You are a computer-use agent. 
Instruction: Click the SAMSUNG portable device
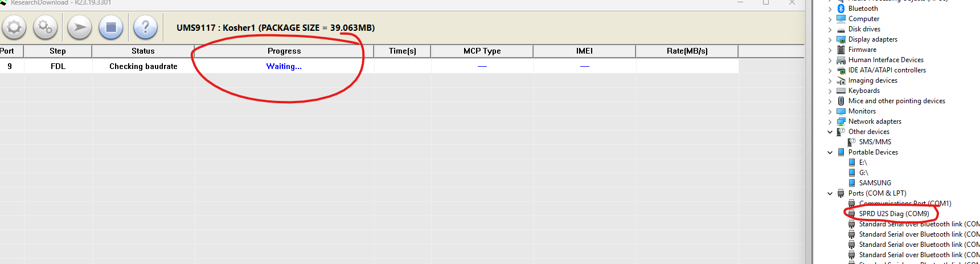[x=875, y=183]
